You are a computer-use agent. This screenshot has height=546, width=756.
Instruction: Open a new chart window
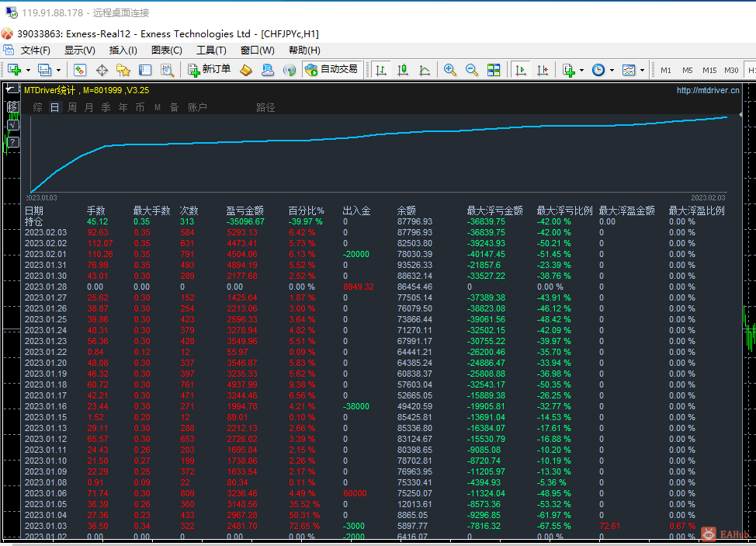point(16,70)
